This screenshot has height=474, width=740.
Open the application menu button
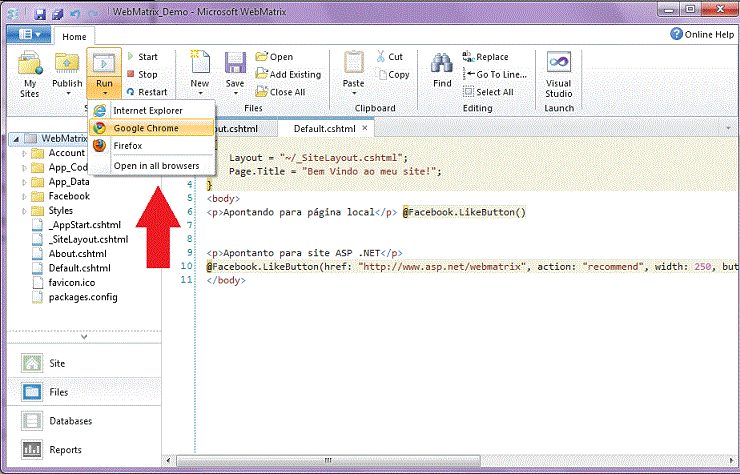click(x=28, y=34)
